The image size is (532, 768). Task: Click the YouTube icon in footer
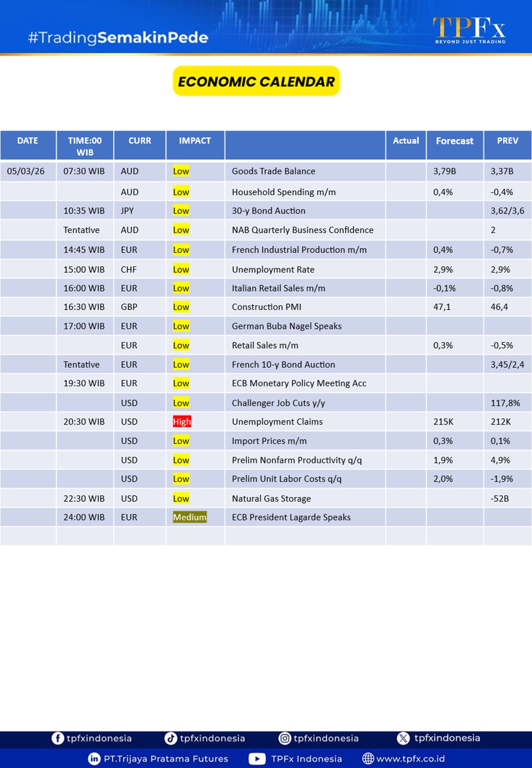257,759
